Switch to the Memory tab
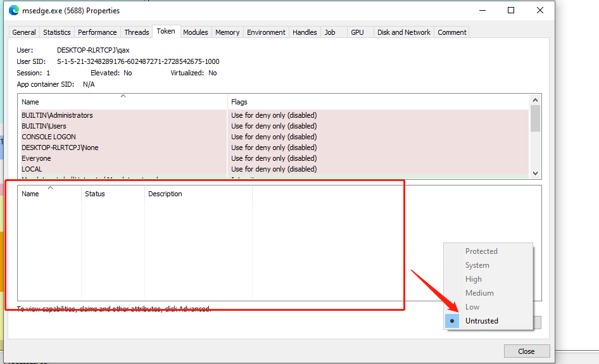 [227, 32]
